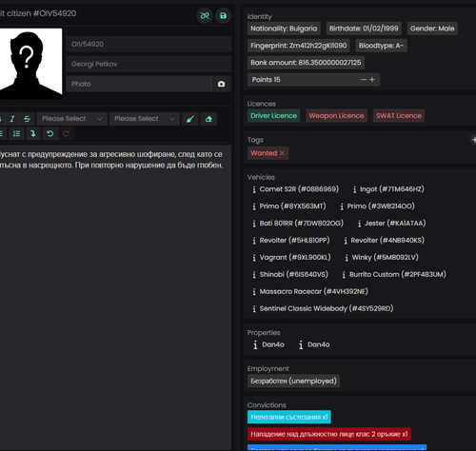The height and width of the screenshot is (451, 476).
Task: Click the Безработен (unemployed) employment badge
Action: pyautogui.click(x=293, y=381)
